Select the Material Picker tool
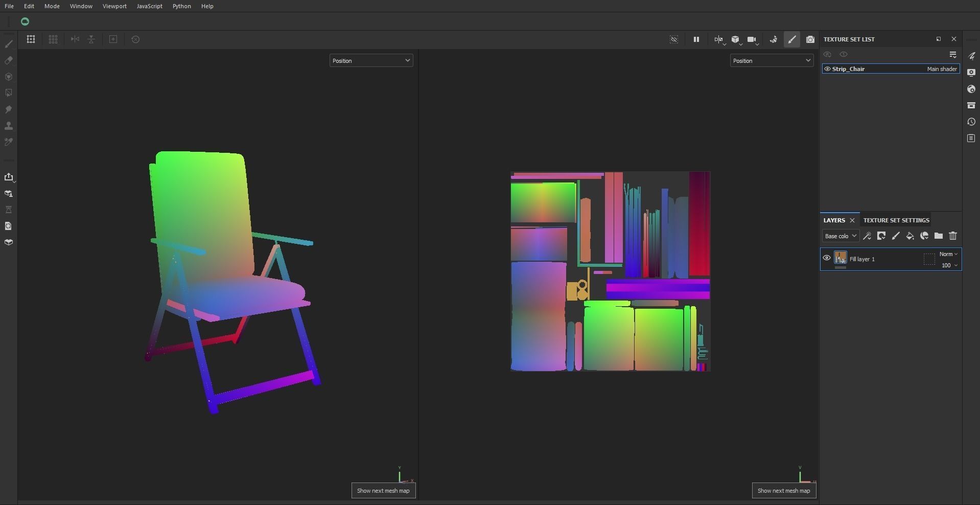 pyautogui.click(x=9, y=142)
